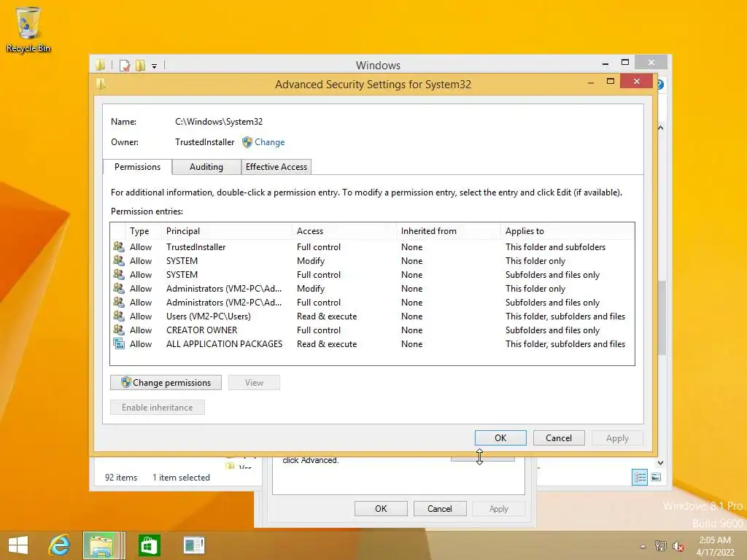Click user icon of Users row

pos(119,316)
